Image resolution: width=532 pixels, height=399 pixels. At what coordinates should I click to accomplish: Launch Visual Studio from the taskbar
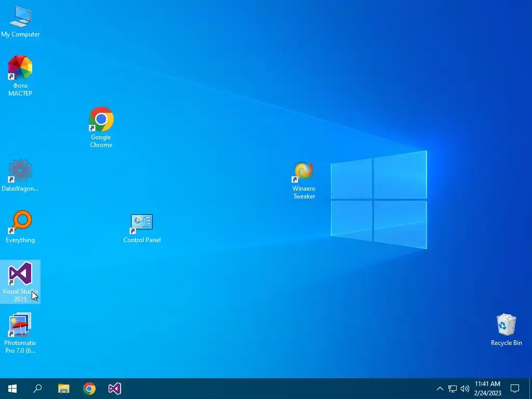[115, 389]
